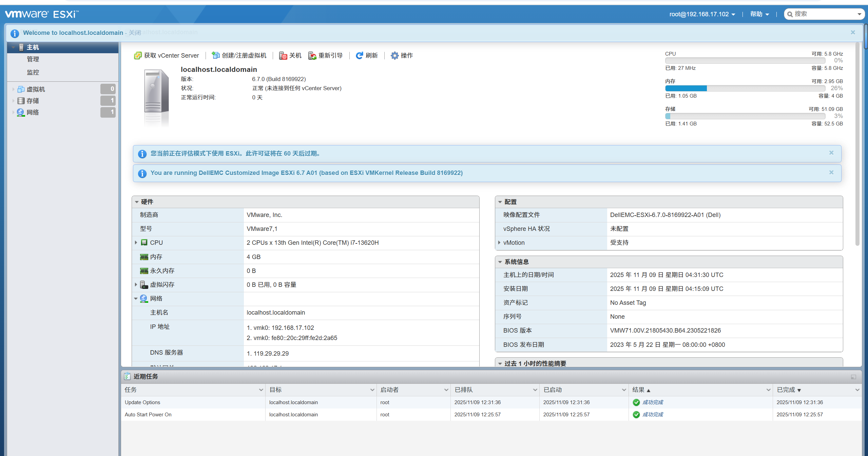868x456 pixels.
Task: Select storage (存储) in navigator
Action: (x=33, y=101)
